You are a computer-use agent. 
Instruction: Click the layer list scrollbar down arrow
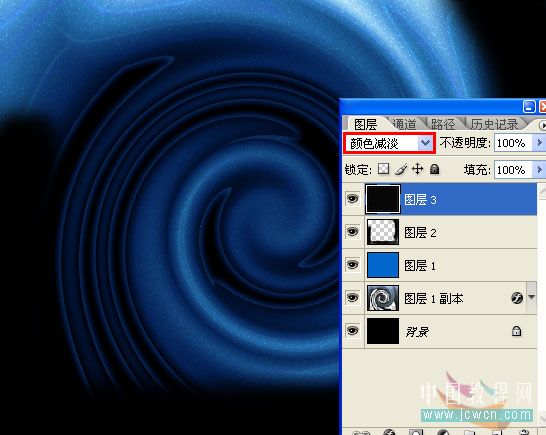coord(542,417)
